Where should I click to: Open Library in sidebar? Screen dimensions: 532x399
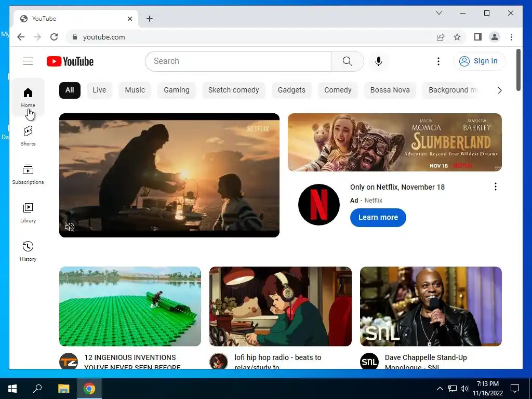(28, 212)
